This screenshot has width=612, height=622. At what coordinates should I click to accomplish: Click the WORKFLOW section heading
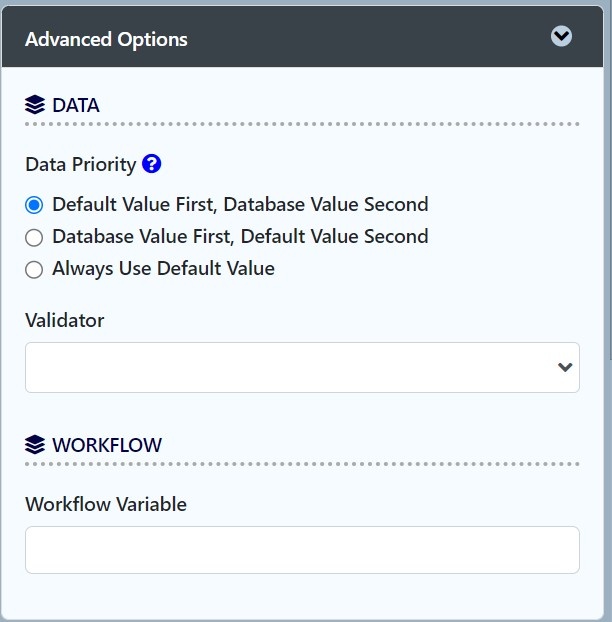[107, 445]
